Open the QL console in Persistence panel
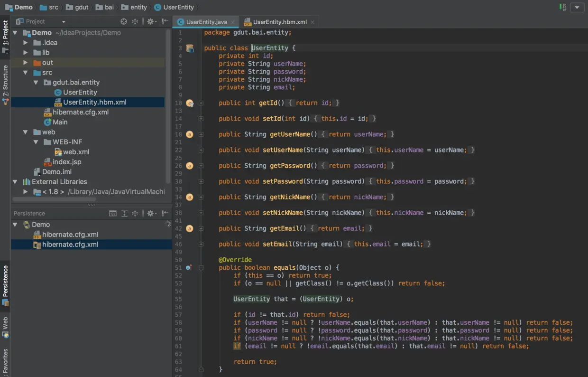 (x=113, y=214)
